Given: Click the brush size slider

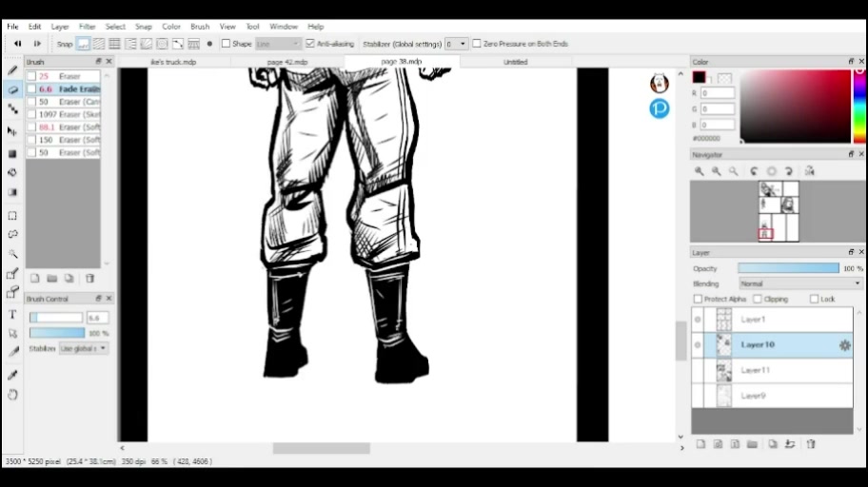Looking at the screenshot, I should (56, 318).
